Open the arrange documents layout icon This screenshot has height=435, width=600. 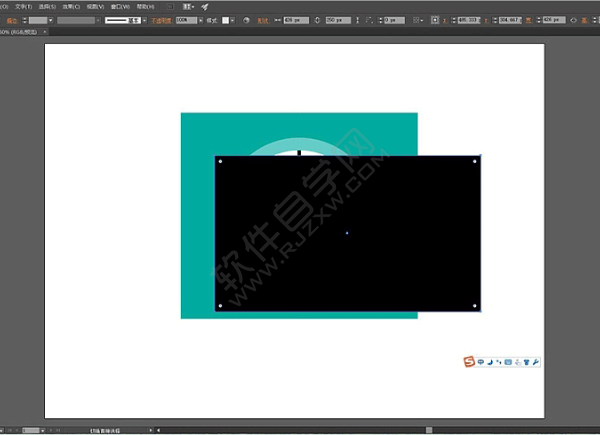click(x=188, y=7)
